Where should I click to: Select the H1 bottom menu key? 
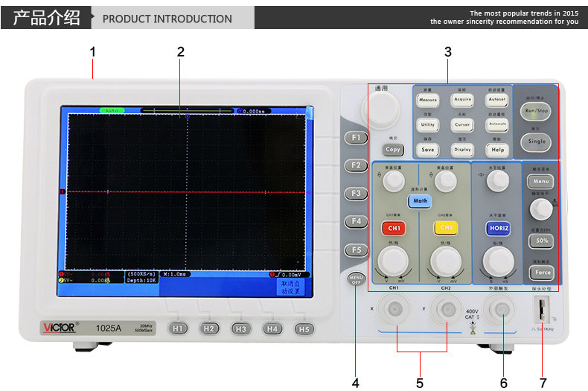178,328
